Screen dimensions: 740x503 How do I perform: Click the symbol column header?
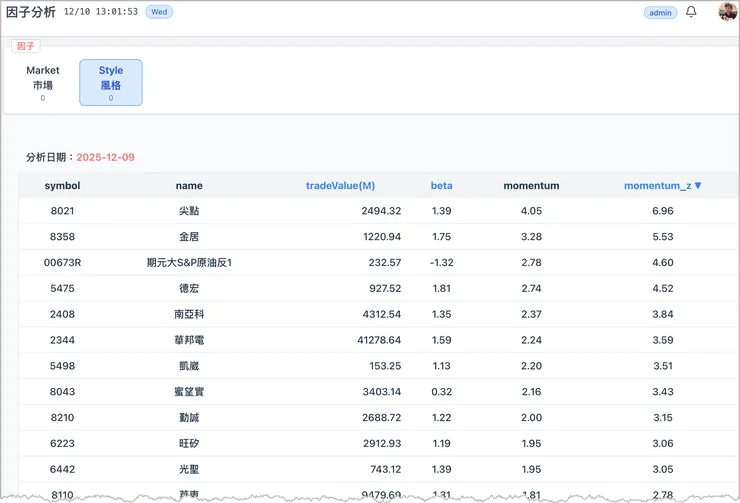(x=62, y=185)
